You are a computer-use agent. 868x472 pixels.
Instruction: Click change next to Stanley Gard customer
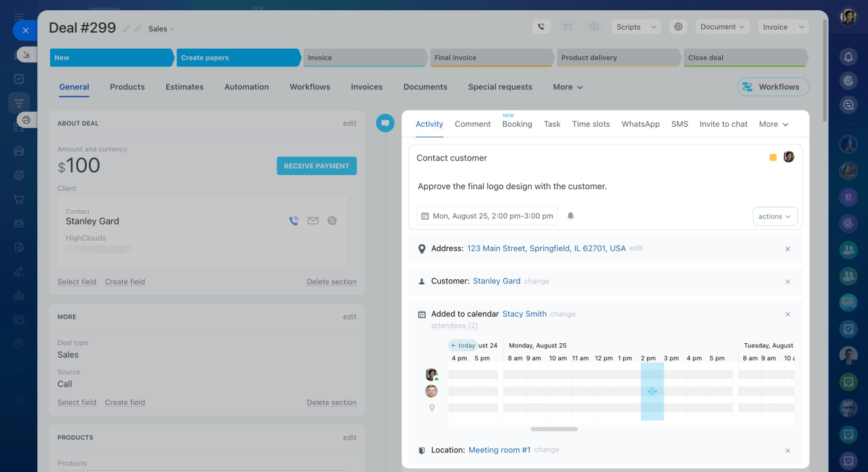tap(536, 281)
